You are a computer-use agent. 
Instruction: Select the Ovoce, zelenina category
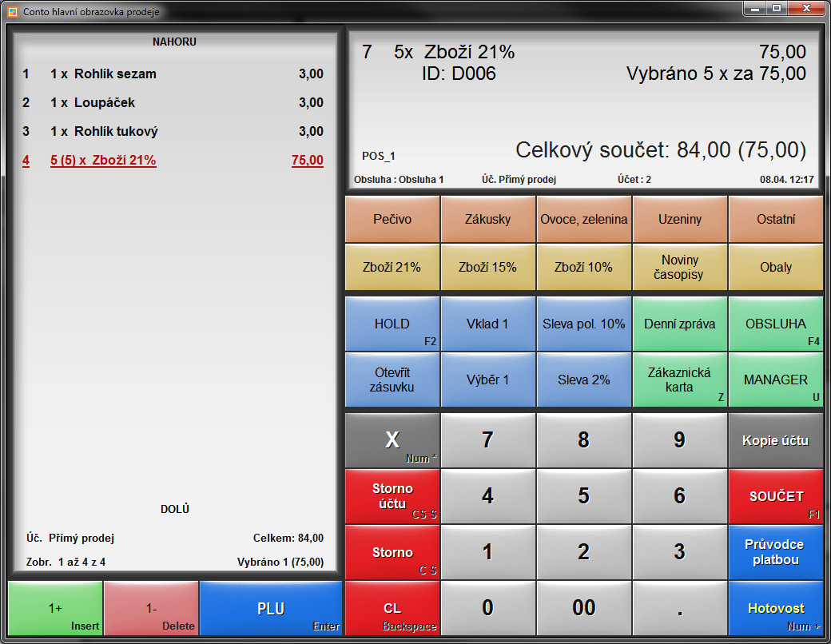coord(584,219)
